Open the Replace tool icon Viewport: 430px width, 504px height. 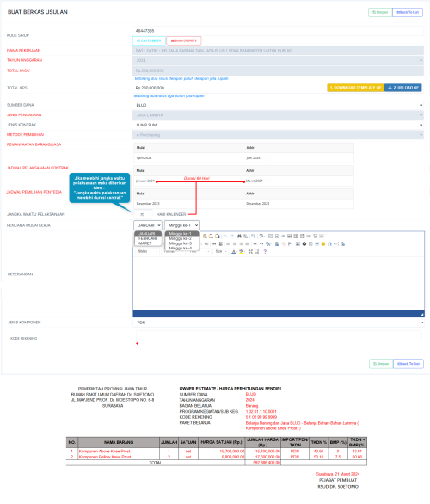coord(246,236)
